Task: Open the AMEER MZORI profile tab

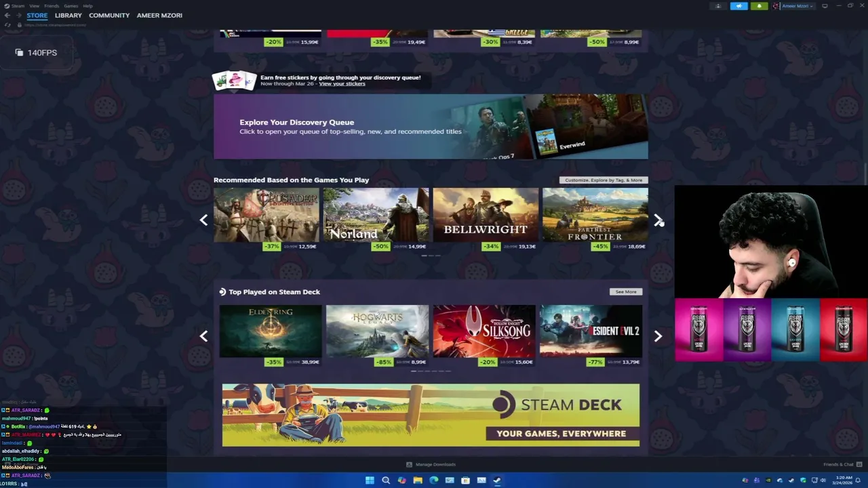Action: coord(159,16)
